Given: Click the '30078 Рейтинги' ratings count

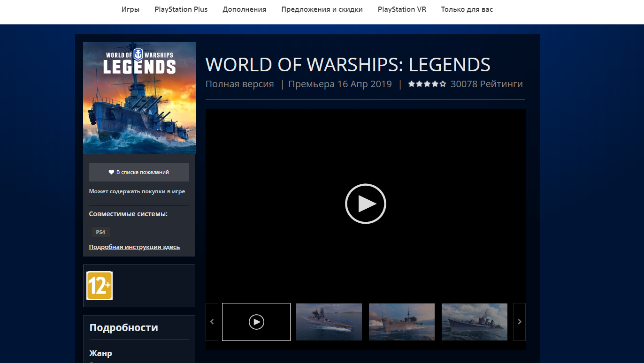Looking at the screenshot, I should point(486,84).
